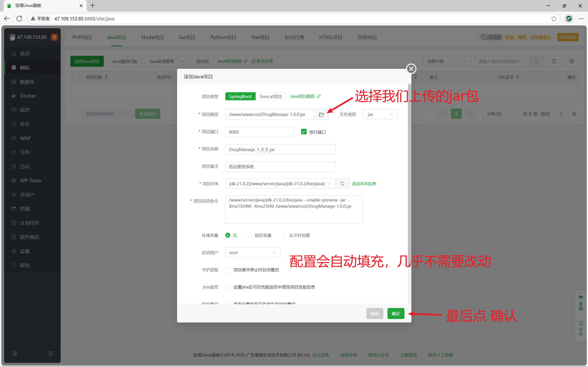
Task: Click the refresh icon next to 项目JDK
Action: pyautogui.click(x=342, y=184)
